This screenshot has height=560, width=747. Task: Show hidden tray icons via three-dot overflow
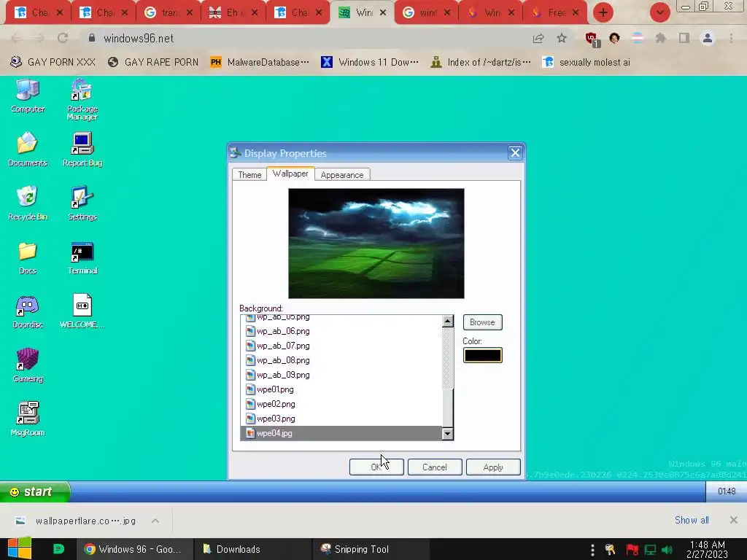pos(592,550)
